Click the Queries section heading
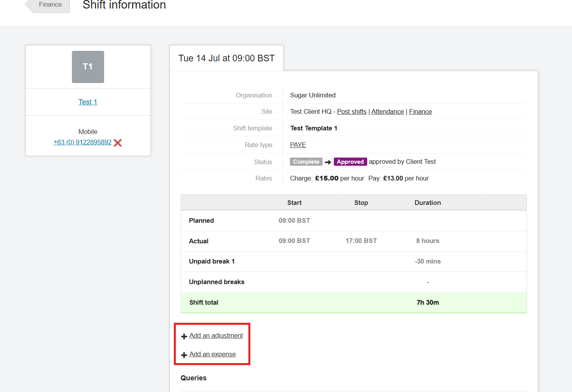The height and width of the screenshot is (392, 572). click(194, 378)
